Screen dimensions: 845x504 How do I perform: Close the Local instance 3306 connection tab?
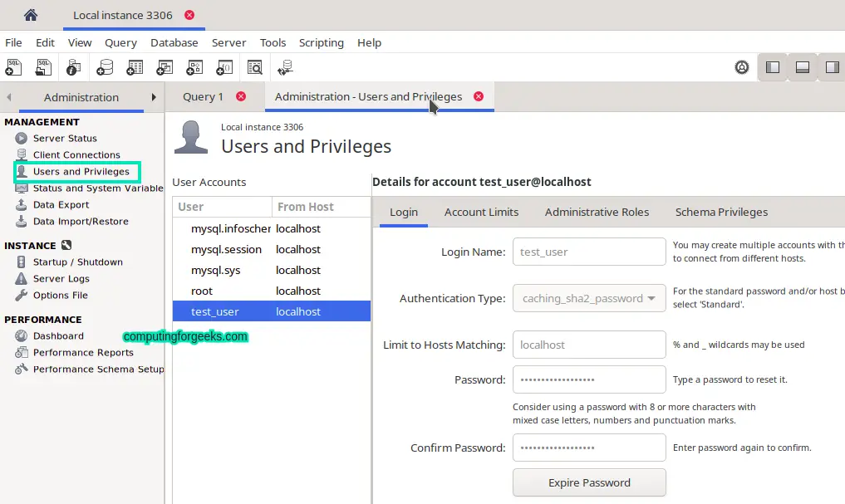coord(189,15)
